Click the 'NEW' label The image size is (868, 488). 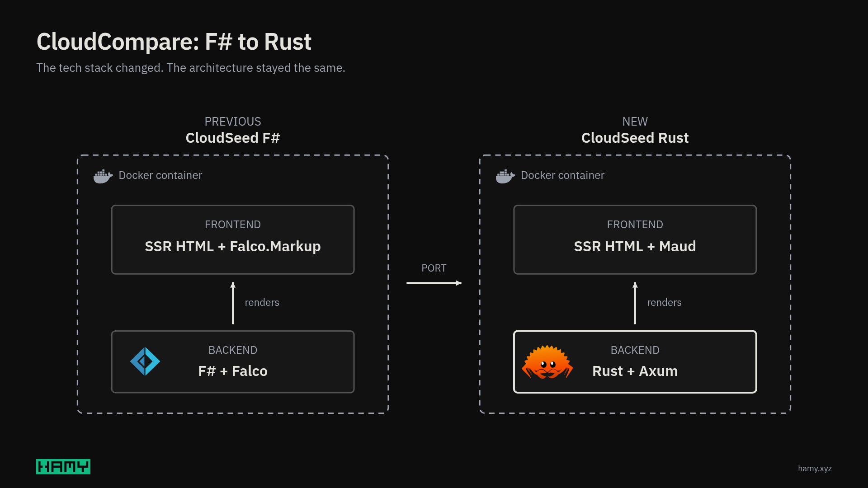(635, 122)
